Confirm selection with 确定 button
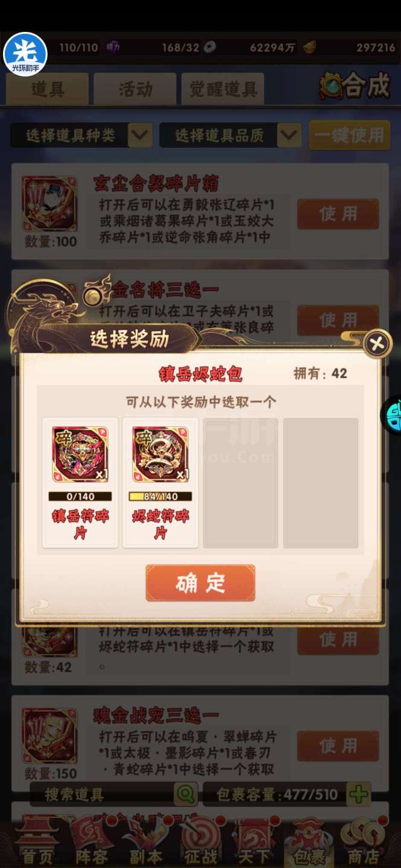Image resolution: width=401 pixels, height=868 pixels. pyautogui.click(x=200, y=583)
